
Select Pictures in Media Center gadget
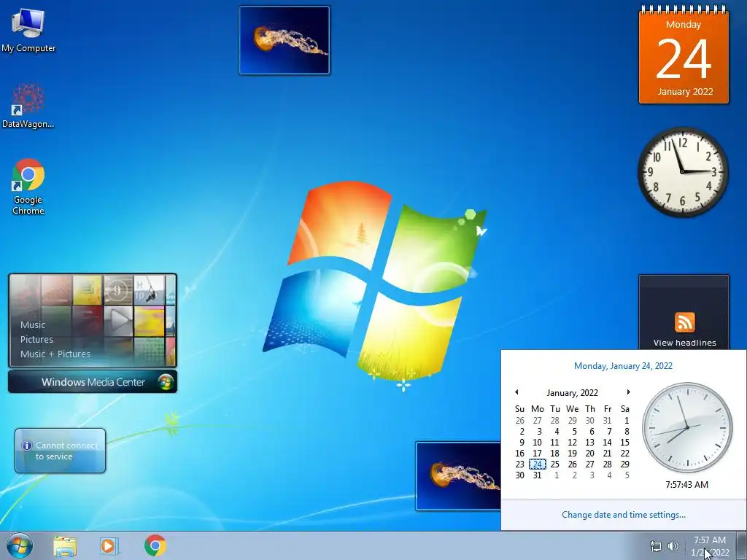point(36,340)
